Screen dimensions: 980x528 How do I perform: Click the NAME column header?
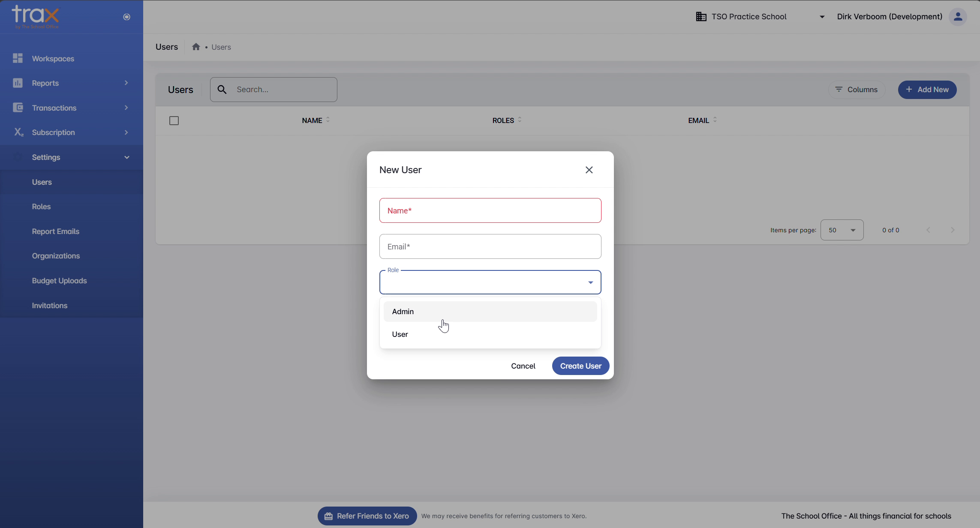click(x=312, y=120)
